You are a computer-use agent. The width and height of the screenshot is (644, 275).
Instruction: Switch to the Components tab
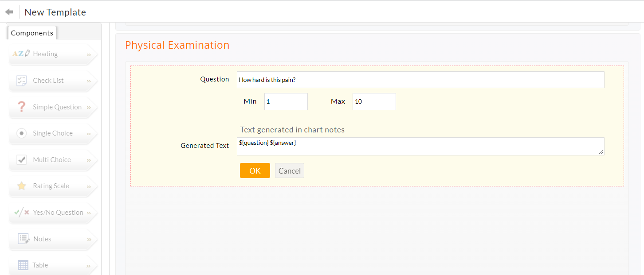pos(32,33)
